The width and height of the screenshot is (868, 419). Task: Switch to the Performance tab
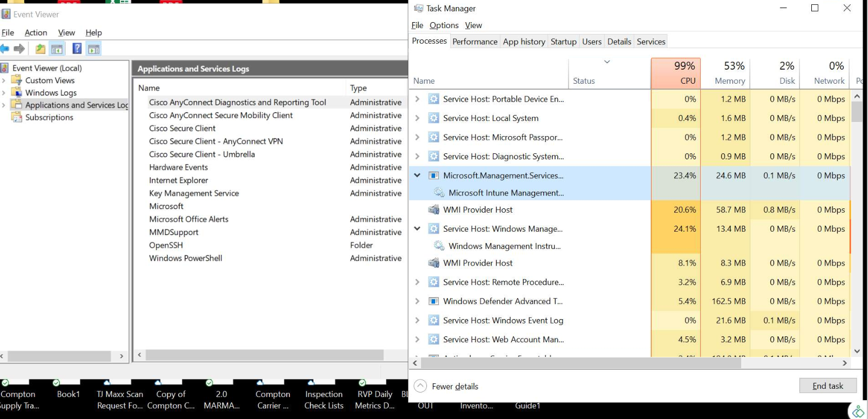tap(475, 42)
